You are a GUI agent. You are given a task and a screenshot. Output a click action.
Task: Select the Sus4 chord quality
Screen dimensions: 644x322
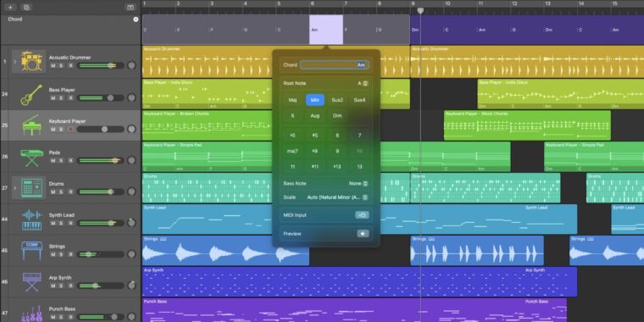click(x=360, y=100)
